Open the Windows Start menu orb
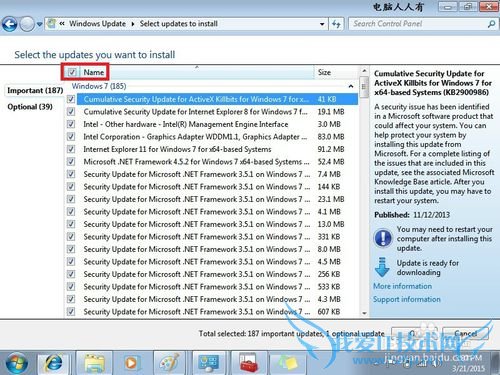The width and height of the screenshot is (500, 375). tap(17, 364)
